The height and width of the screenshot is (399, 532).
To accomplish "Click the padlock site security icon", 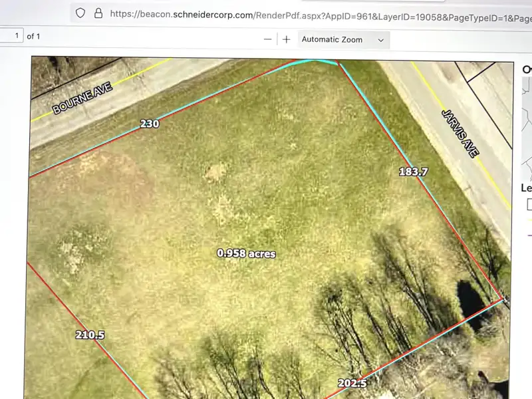I will click(98, 13).
